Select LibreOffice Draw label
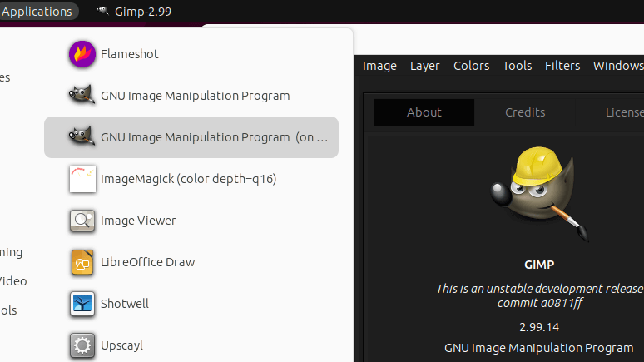The width and height of the screenshot is (644, 362). (x=148, y=262)
